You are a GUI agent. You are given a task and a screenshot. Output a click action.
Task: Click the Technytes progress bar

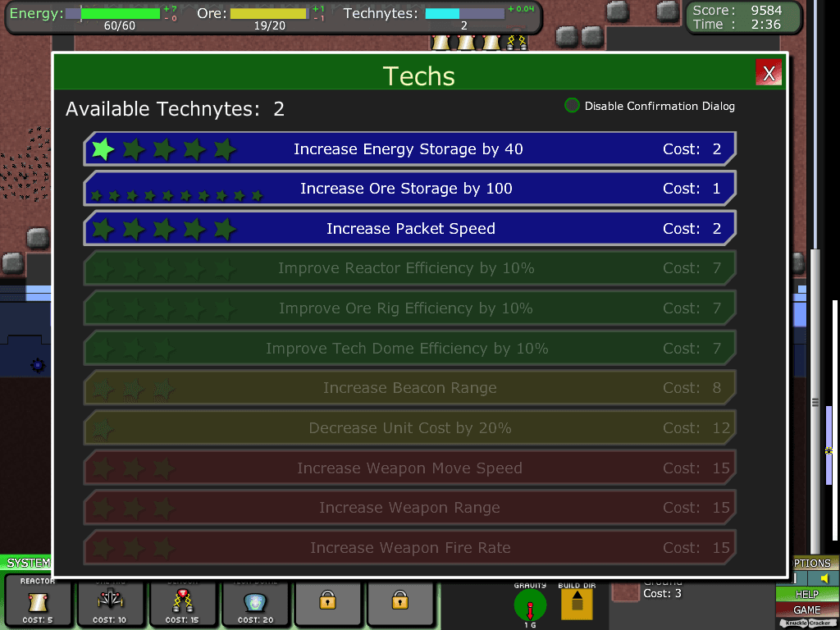[464, 13]
